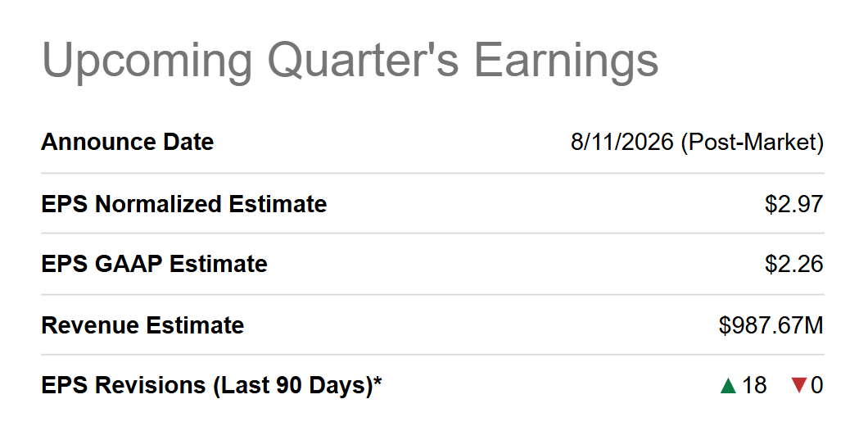Click the red down-arrow revisions icon
The height and width of the screenshot is (440, 868).
(x=798, y=385)
